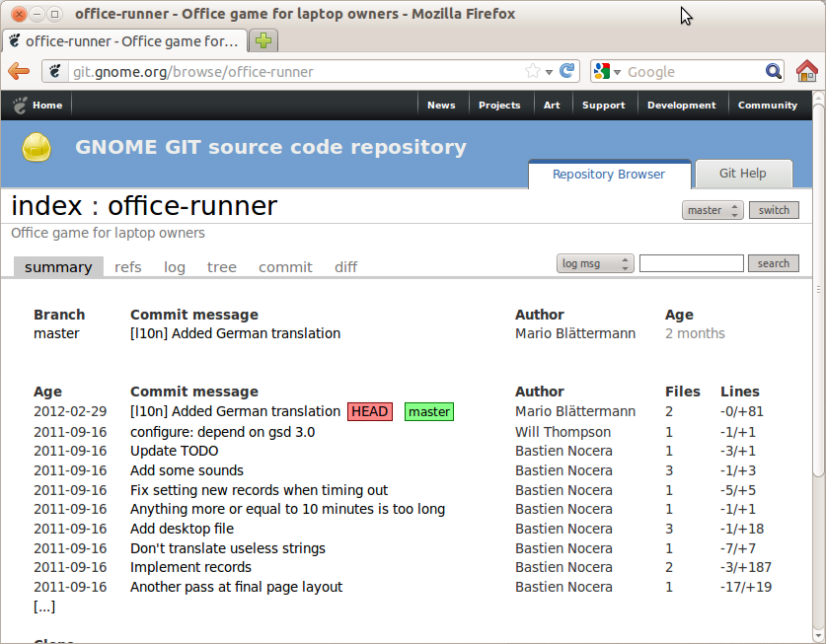Image resolution: width=826 pixels, height=644 pixels.
Task: Click author Will Thompson
Action: (563, 432)
